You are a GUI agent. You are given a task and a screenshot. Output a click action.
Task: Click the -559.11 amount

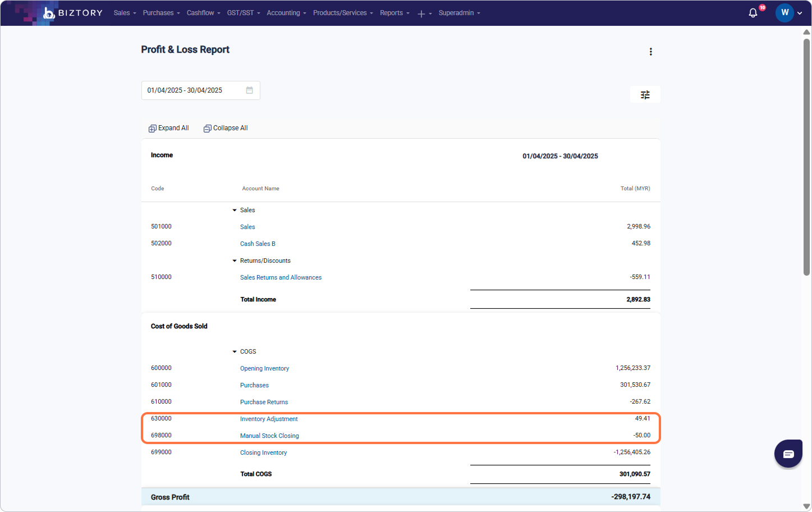(x=640, y=277)
